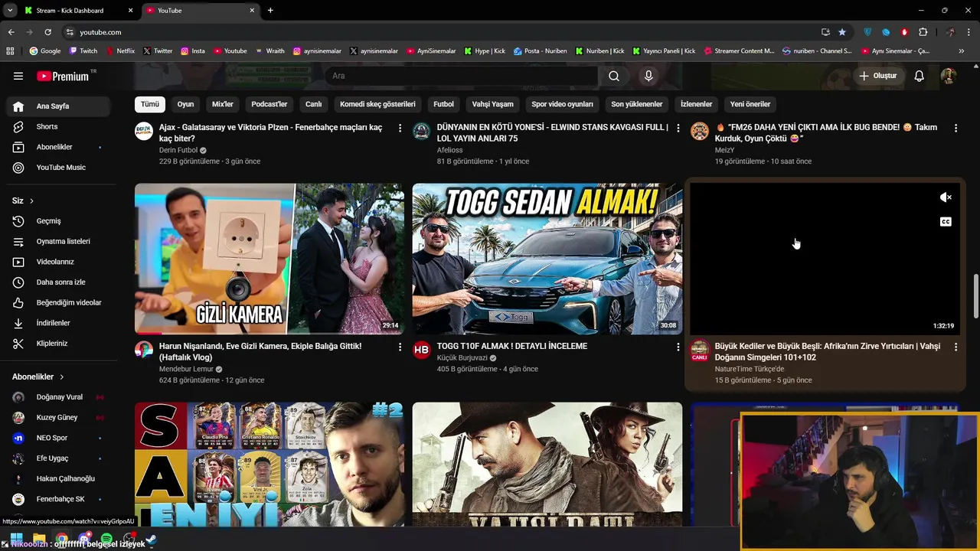Select the Yeni öneriler chip
The width and height of the screenshot is (980, 551).
coord(750,104)
